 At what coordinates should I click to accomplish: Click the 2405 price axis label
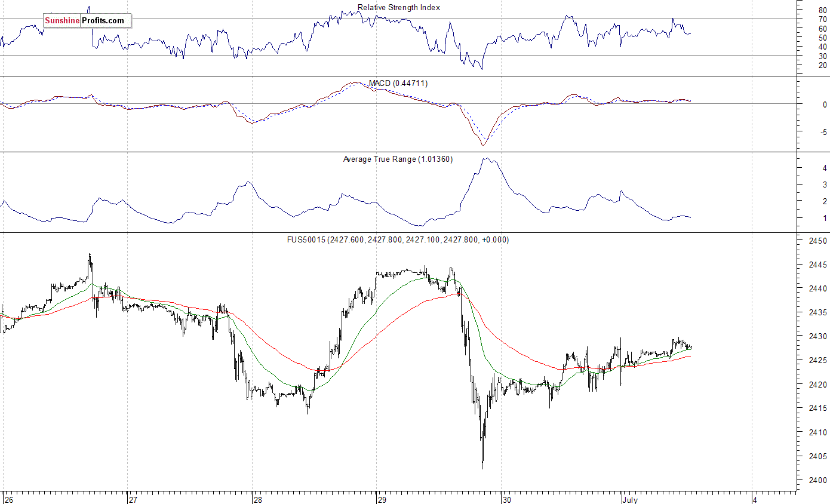pyautogui.click(x=818, y=456)
